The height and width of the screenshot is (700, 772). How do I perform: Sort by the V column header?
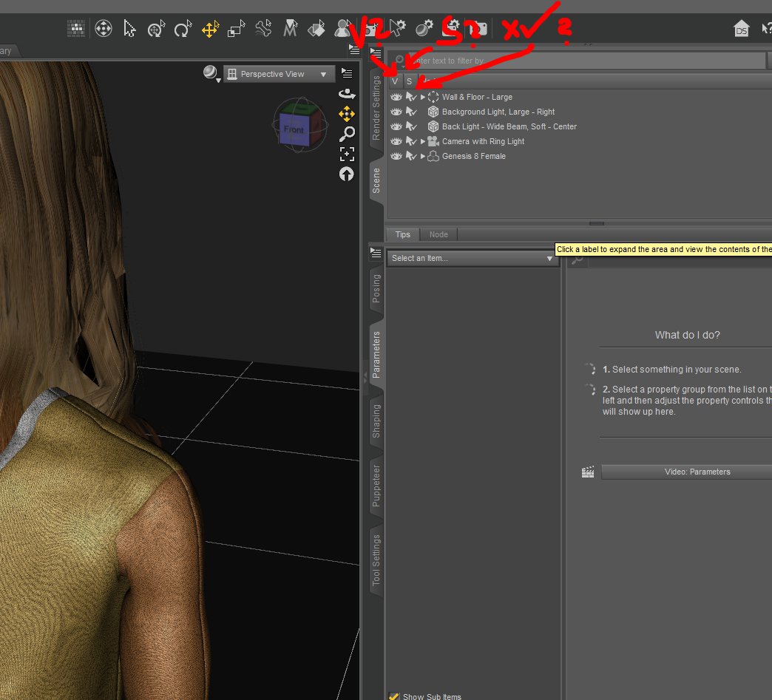tap(396, 81)
